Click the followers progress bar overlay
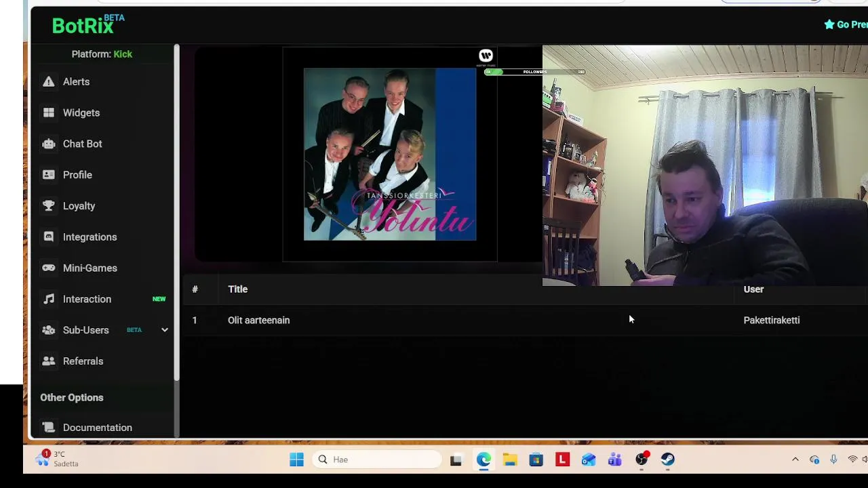The height and width of the screenshot is (488, 868). (x=534, y=72)
